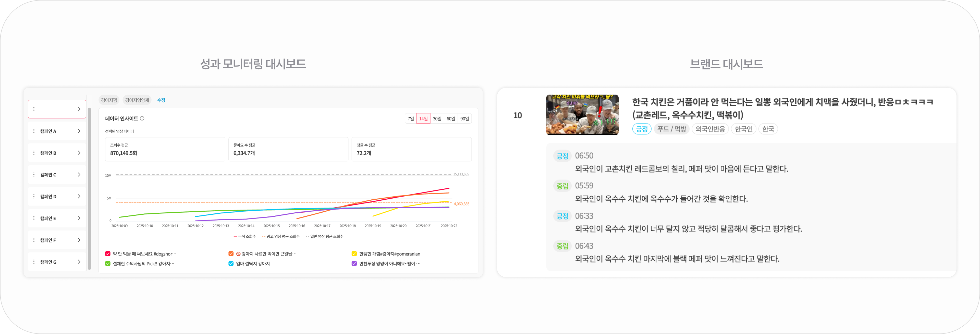Expand 캠페인 D with its chevron arrow
Screen dimensions: 980x334
click(79, 197)
